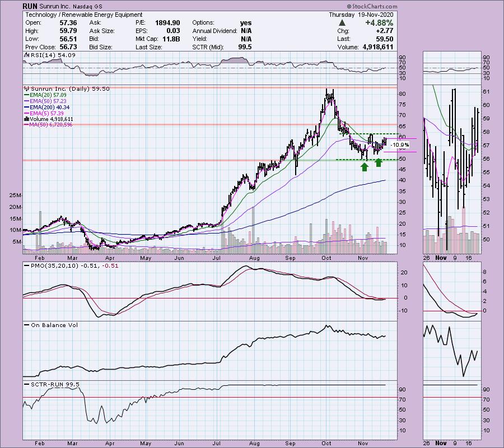Image resolution: width=504 pixels, height=448 pixels.
Task: Click the Mkt Cap value 11.8B
Action: click(x=171, y=39)
